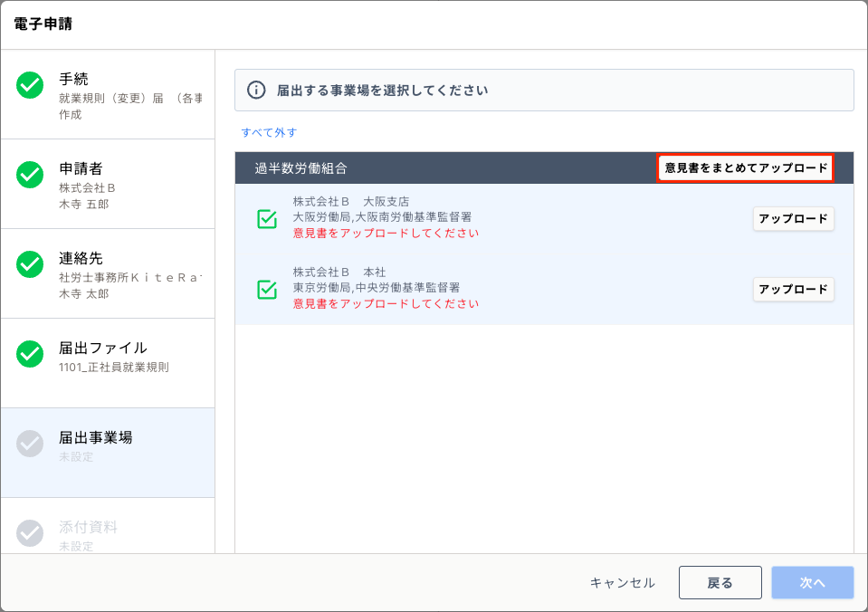
Task: Open the 手続 step in the sidebar
Action: (x=108, y=95)
